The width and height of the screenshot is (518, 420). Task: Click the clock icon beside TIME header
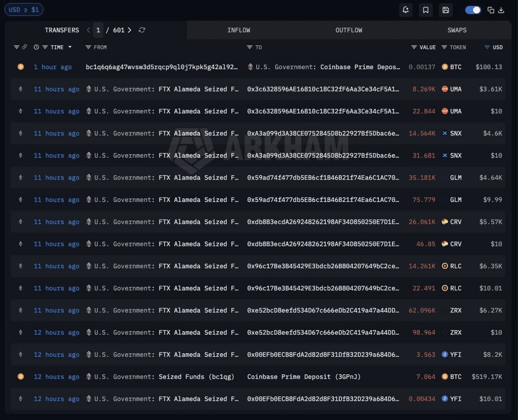(x=36, y=47)
